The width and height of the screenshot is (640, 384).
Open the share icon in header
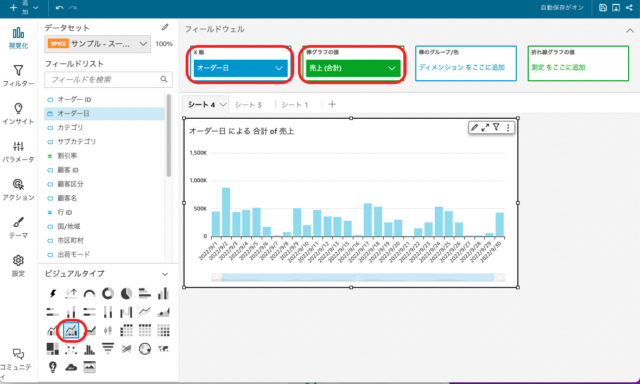coord(629,8)
